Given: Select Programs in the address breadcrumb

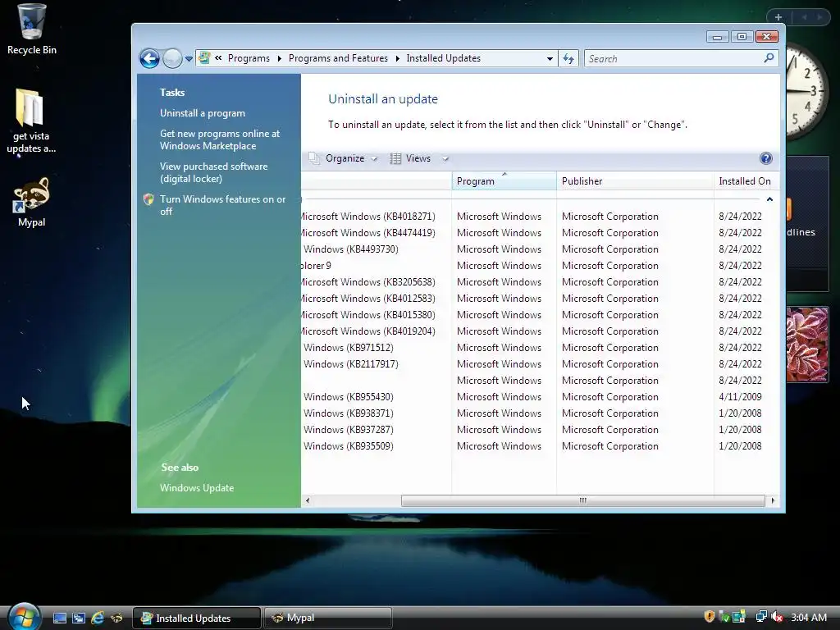Looking at the screenshot, I should pyautogui.click(x=249, y=58).
